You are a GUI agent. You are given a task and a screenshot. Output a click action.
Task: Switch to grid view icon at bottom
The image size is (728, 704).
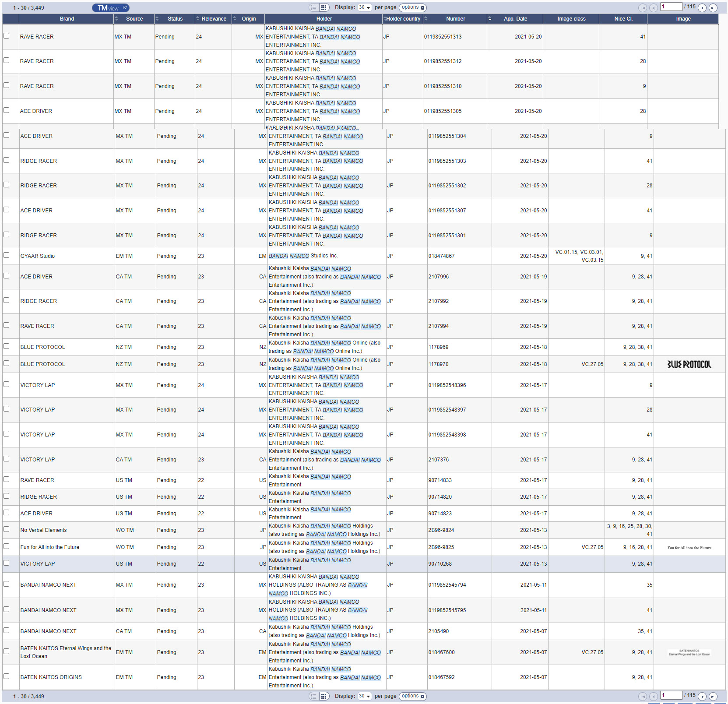tap(324, 696)
